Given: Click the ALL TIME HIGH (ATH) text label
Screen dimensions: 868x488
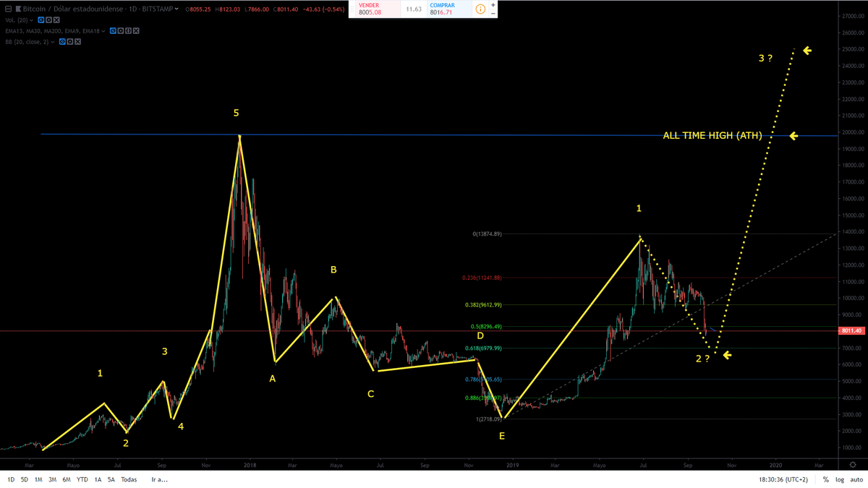Looking at the screenshot, I should pos(712,135).
